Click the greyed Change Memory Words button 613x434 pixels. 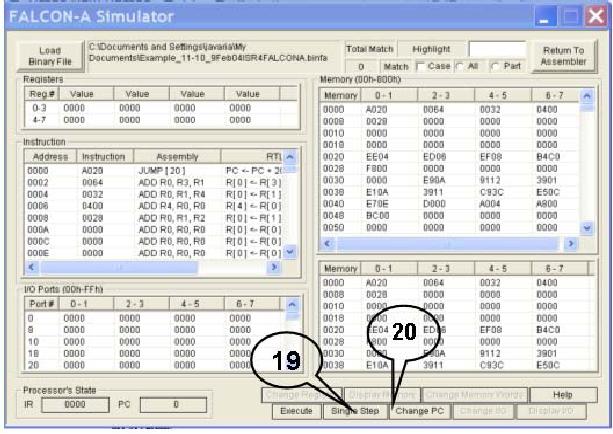coord(474,395)
